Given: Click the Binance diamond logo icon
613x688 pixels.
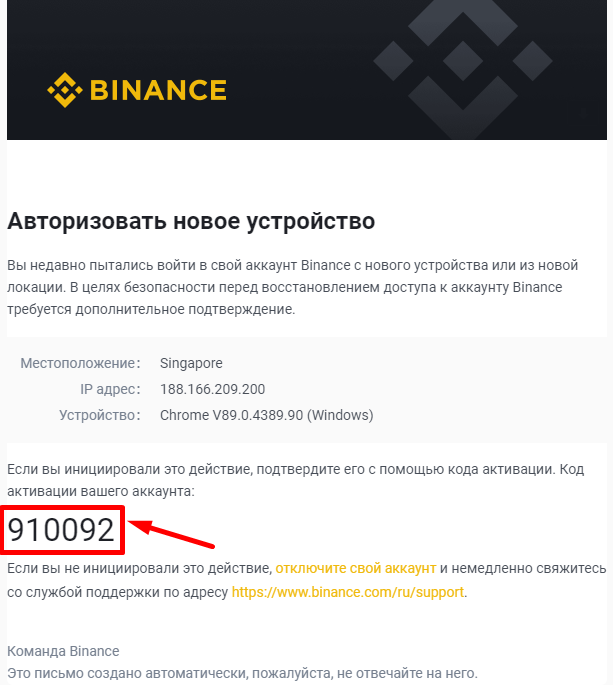Looking at the screenshot, I should coord(65,90).
